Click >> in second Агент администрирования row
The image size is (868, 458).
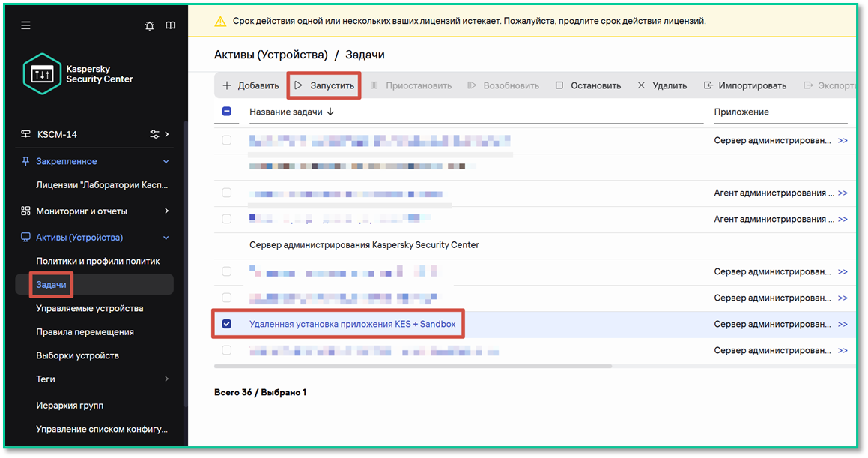click(843, 220)
